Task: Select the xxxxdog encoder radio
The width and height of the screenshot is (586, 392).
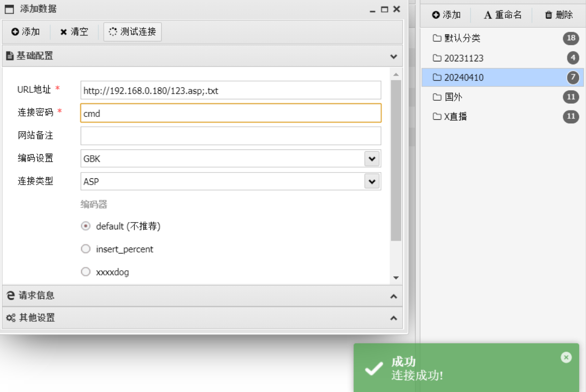Action: (x=86, y=272)
